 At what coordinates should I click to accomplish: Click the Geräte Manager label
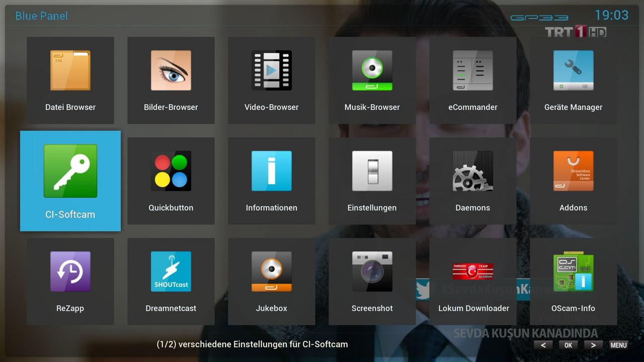[574, 107]
